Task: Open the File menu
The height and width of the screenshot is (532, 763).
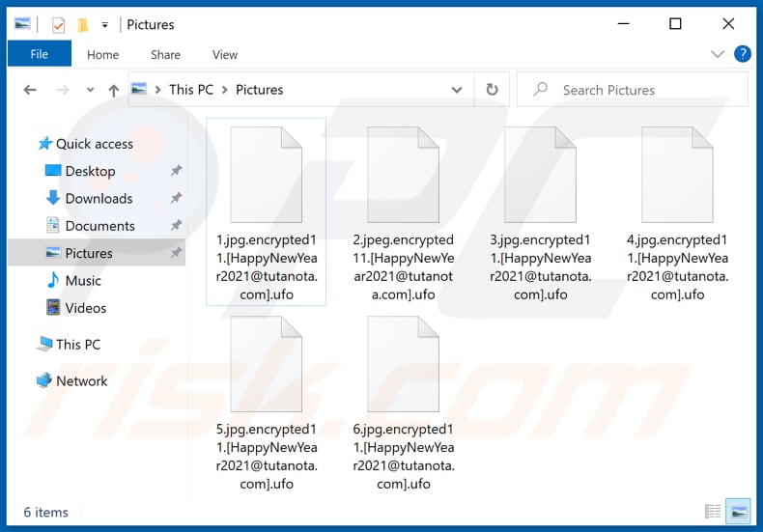Action: (x=40, y=55)
